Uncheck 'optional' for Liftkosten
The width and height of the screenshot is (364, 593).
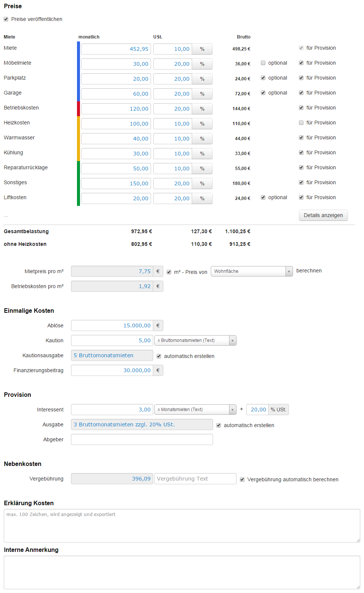click(x=263, y=197)
